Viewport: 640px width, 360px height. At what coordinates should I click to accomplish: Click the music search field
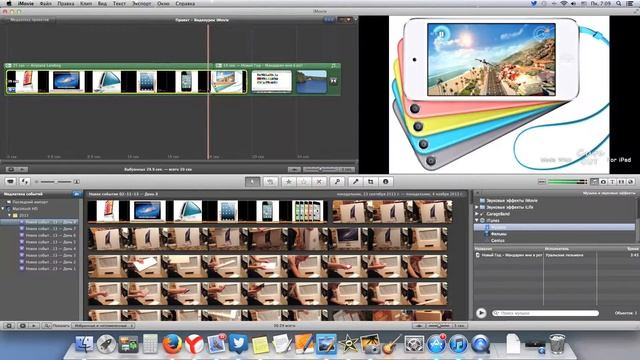click(545, 313)
